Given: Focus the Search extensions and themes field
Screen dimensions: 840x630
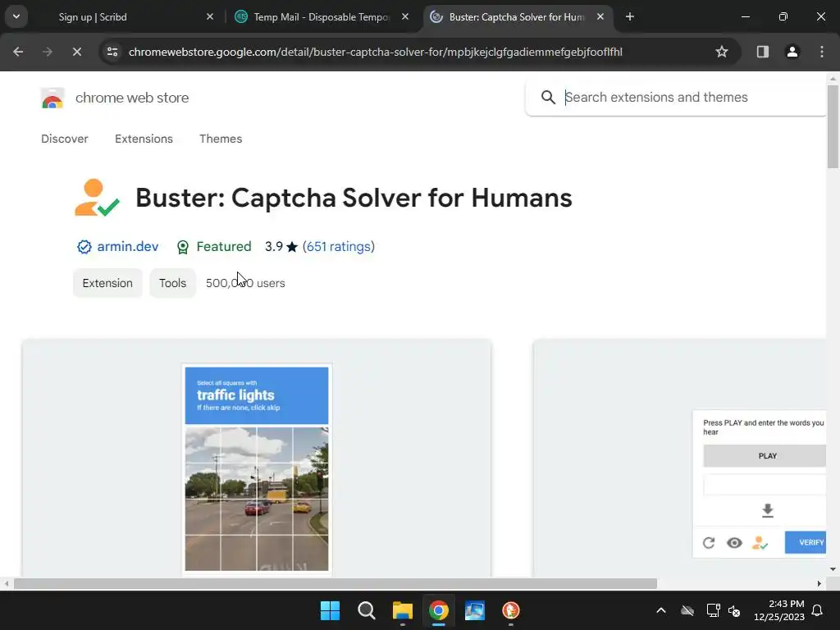Looking at the screenshot, I should click(x=694, y=97).
